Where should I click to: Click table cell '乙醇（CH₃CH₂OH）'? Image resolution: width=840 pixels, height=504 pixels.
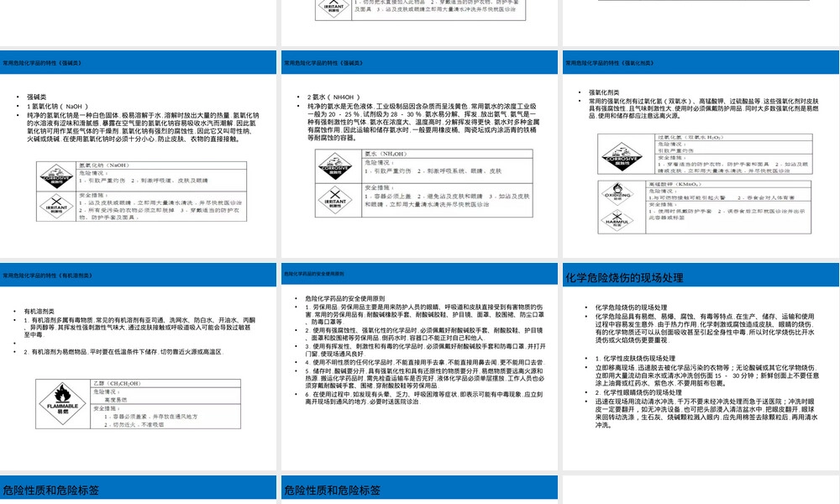(x=117, y=384)
